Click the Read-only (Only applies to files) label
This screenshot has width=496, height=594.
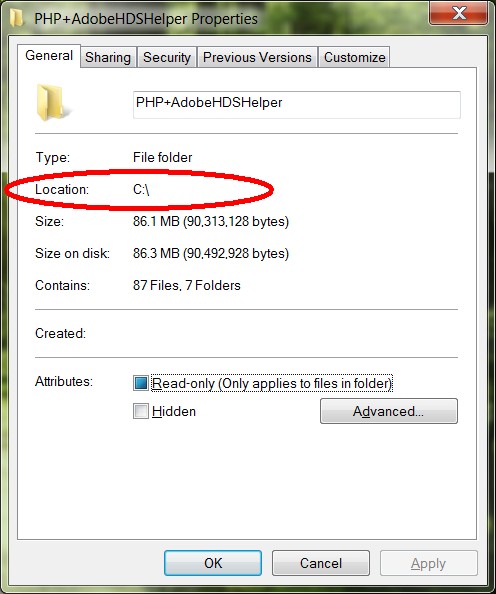[272, 383]
